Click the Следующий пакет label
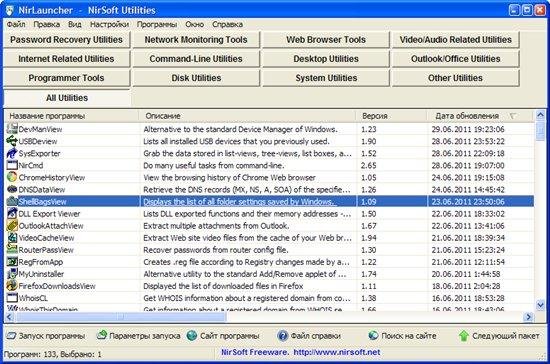Screen dimensions: 550x364 (506, 336)
